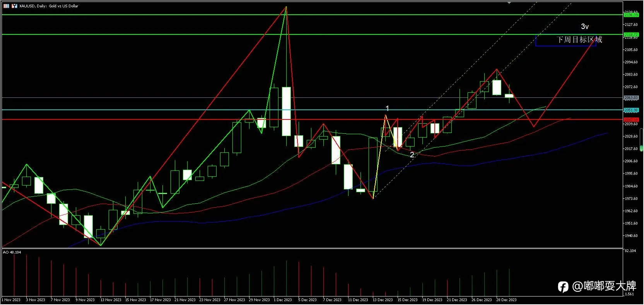Click the 28 Dec 2023 date label

click(x=506, y=300)
